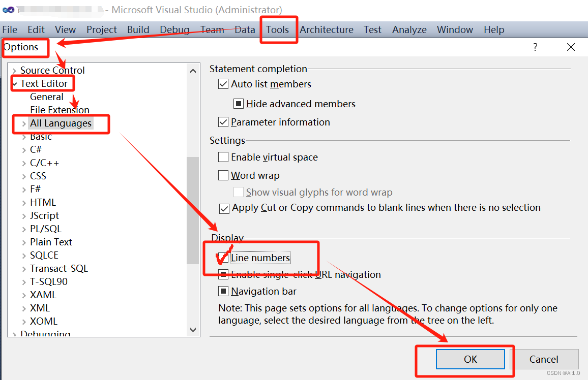Expand the All Languages node arrow

[x=24, y=123]
